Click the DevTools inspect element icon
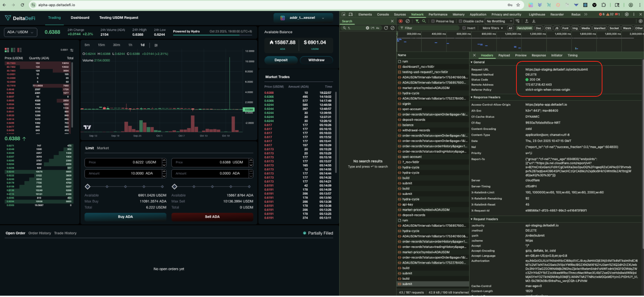Image resolution: width=644 pixels, height=297 pixels. (x=344, y=14)
